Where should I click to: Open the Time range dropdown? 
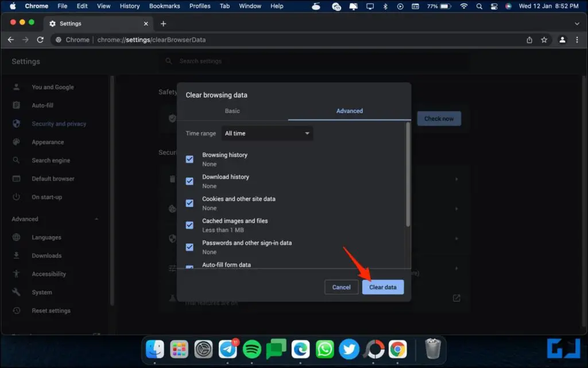click(267, 133)
